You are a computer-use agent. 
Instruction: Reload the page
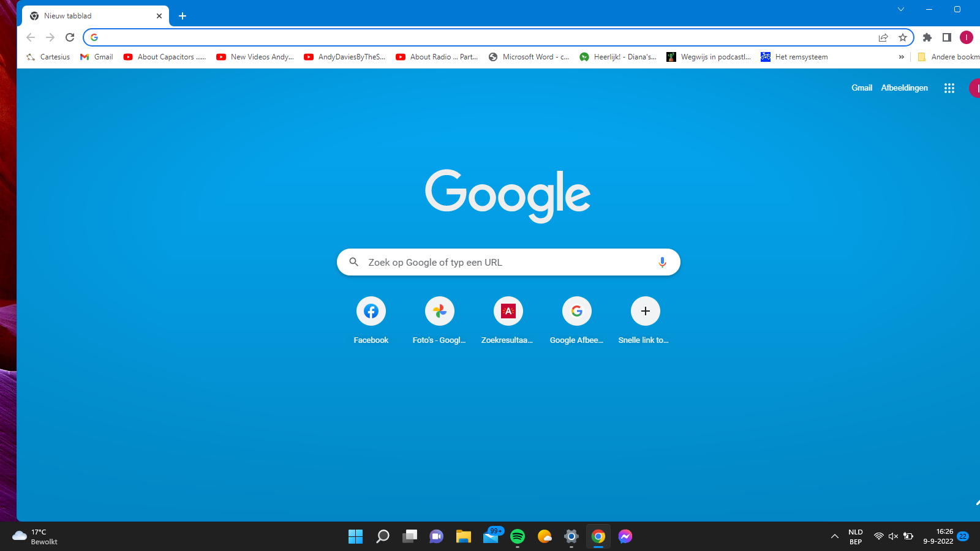[70, 37]
